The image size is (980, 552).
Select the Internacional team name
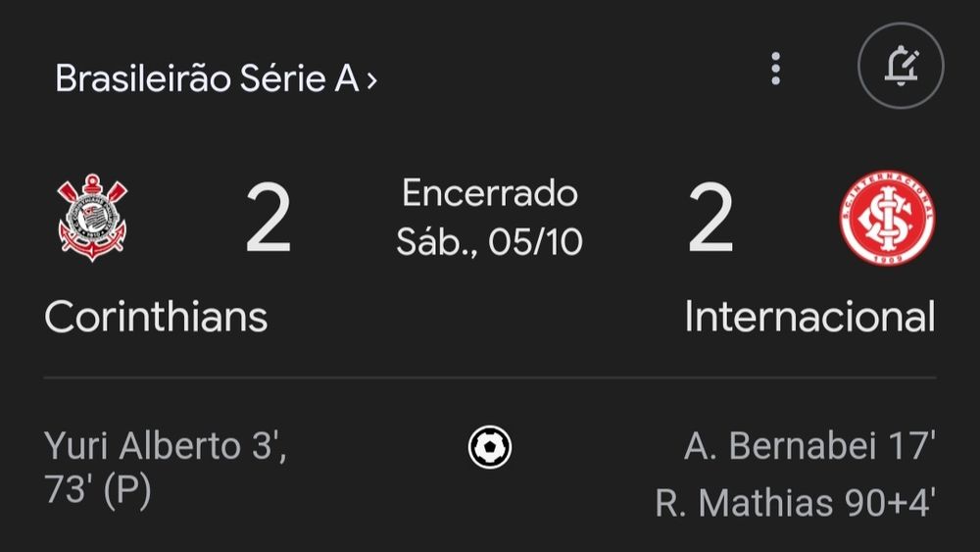[809, 317]
